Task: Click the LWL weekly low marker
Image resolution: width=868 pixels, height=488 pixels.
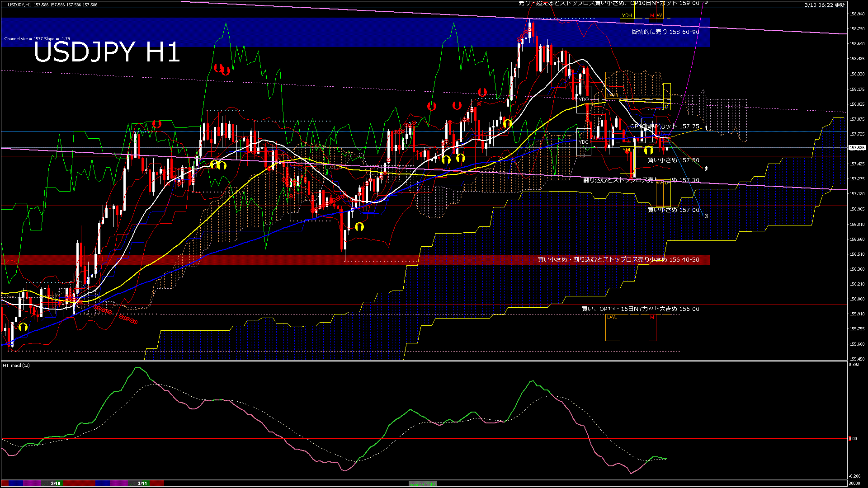Action: pyautogui.click(x=612, y=318)
